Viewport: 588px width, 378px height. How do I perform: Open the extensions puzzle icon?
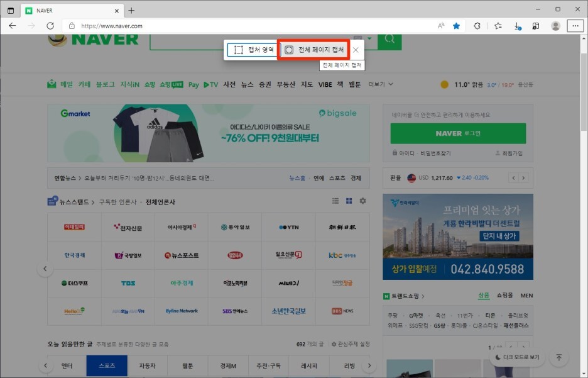[x=477, y=26]
